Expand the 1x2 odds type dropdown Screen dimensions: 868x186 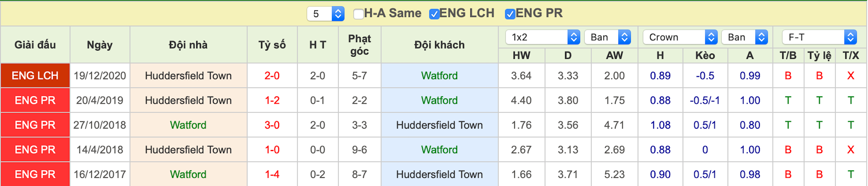543,37
